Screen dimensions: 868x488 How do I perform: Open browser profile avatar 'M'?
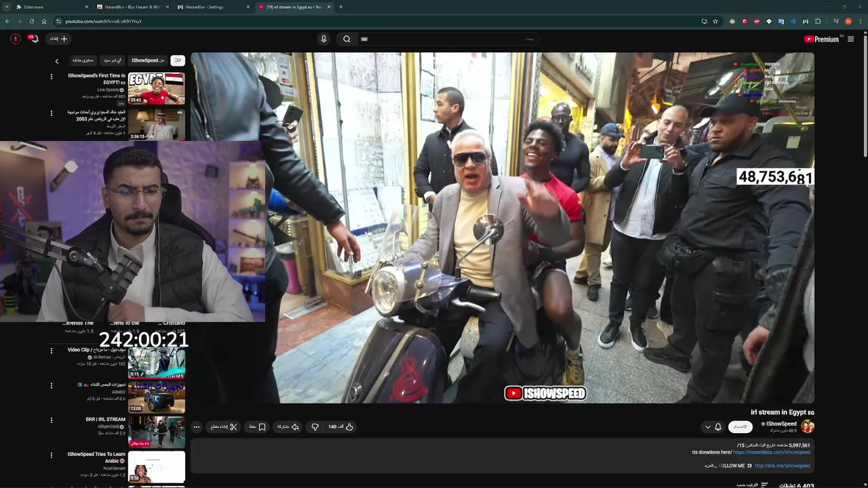pos(848,21)
